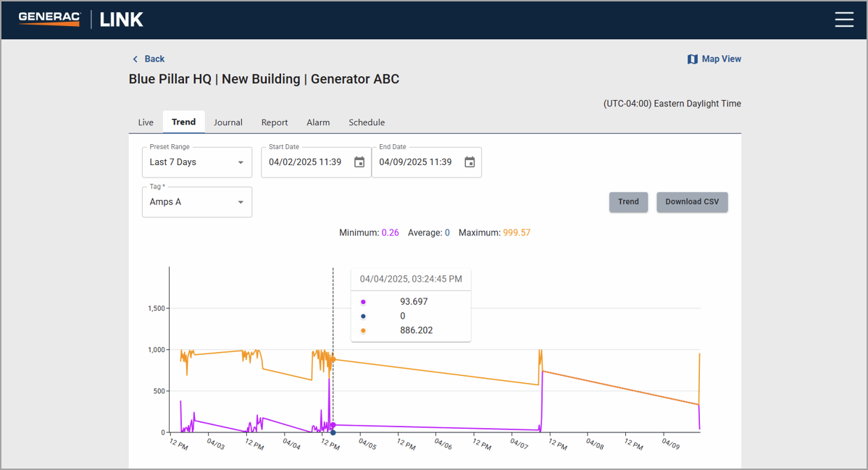The width and height of the screenshot is (868, 470).
Task: Open the Schedule tab
Action: click(367, 122)
